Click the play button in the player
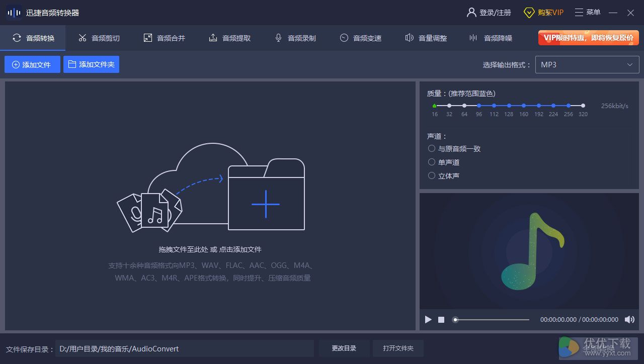Screen dimensions: 644x364 pos(428,319)
